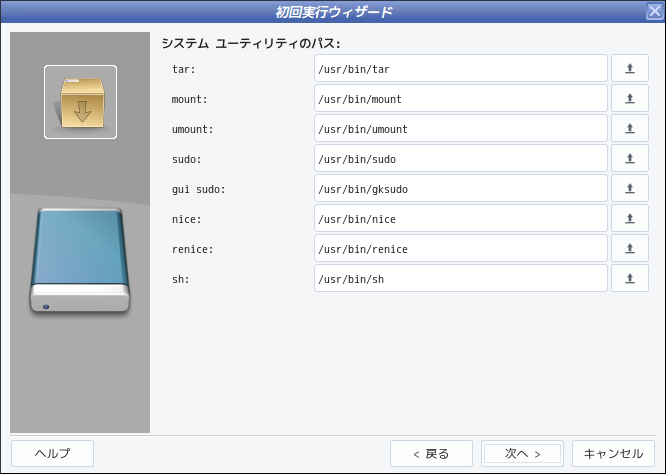Click the 'nice:' label

click(x=186, y=219)
